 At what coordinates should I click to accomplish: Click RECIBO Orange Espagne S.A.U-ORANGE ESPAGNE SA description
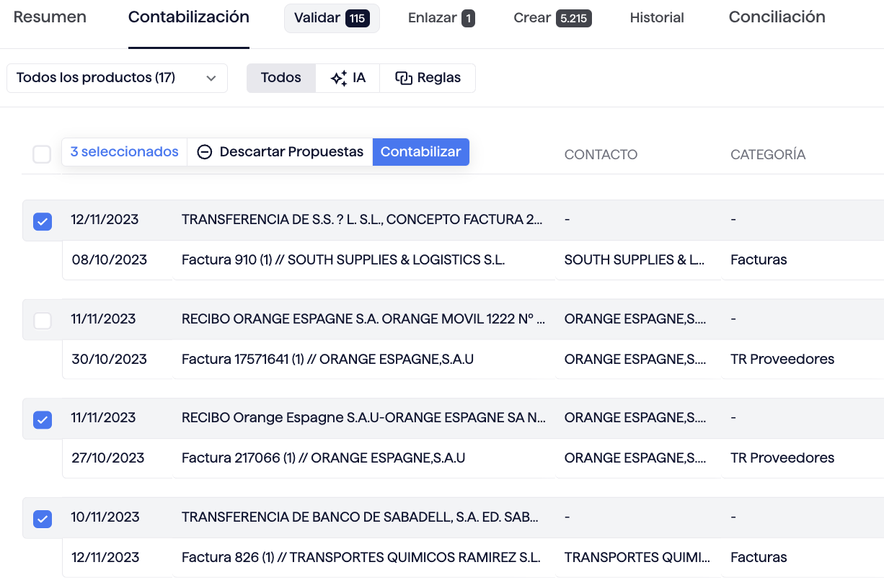click(x=363, y=418)
